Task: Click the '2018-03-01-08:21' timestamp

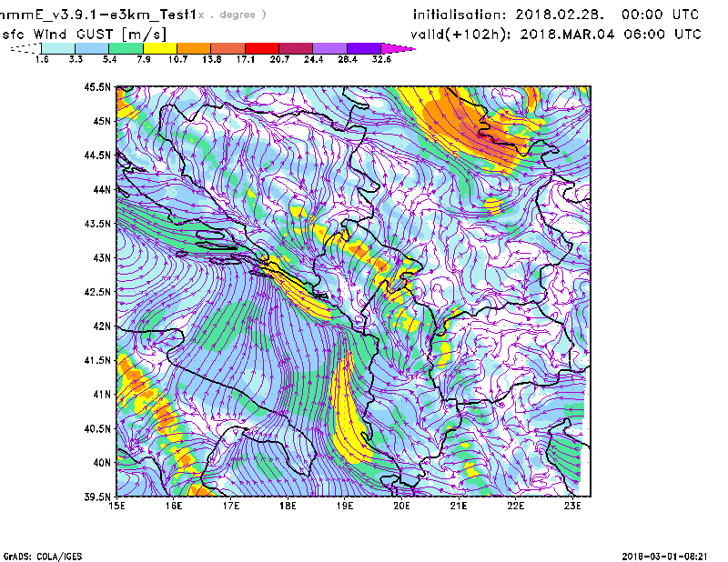Action: pyautogui.click(x=665, y=557)
